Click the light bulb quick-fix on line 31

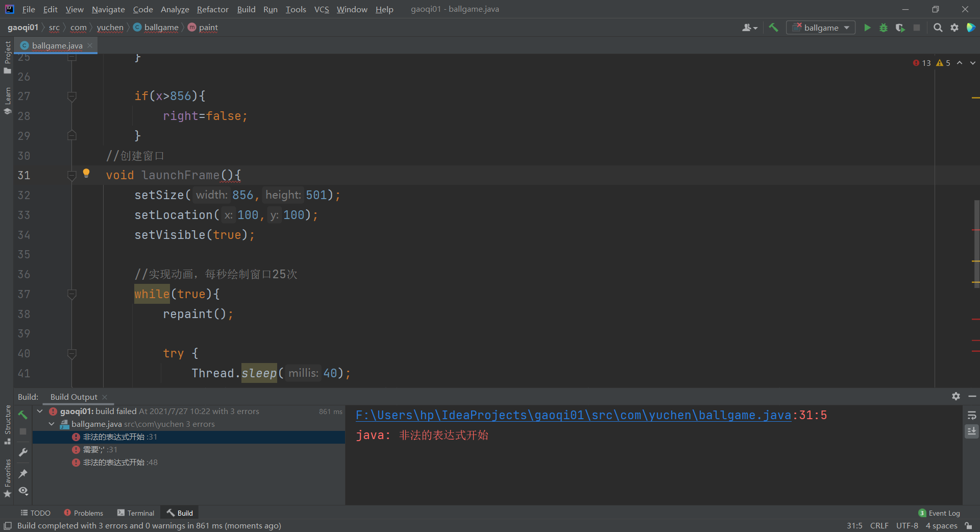(86, 174)
